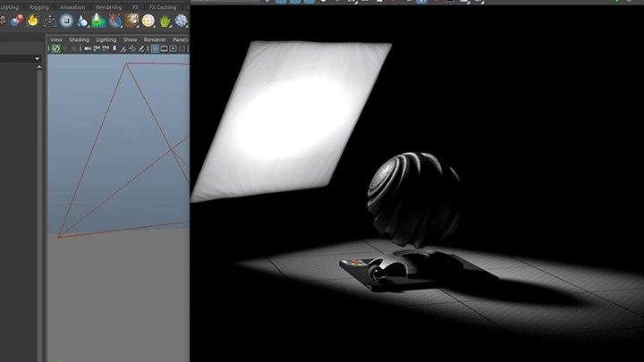
Task: Open the left panel dropdown arrow
Action: [38, 59]
